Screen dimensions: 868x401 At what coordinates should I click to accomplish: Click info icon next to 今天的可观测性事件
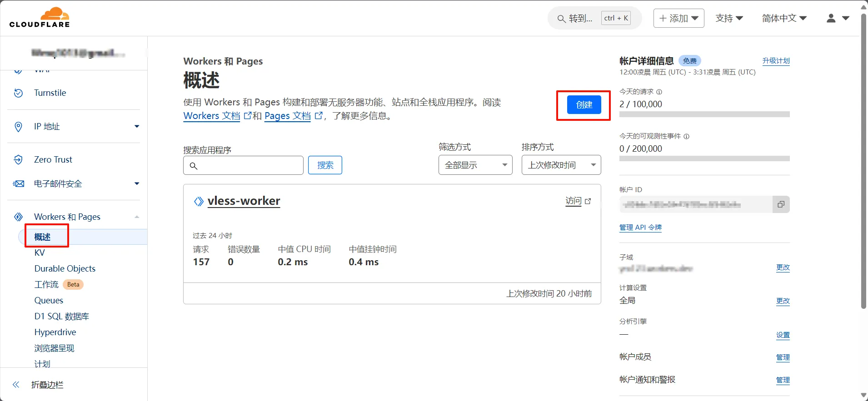686,136
